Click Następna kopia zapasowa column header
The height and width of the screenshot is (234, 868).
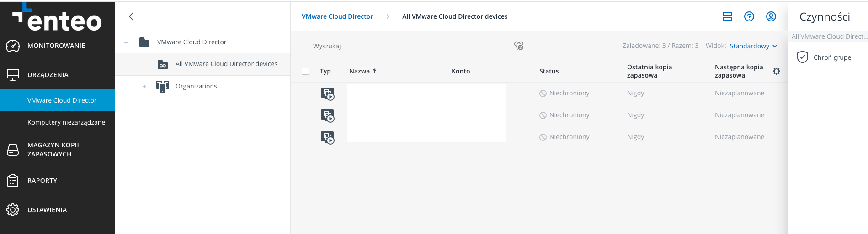[739, 71]
